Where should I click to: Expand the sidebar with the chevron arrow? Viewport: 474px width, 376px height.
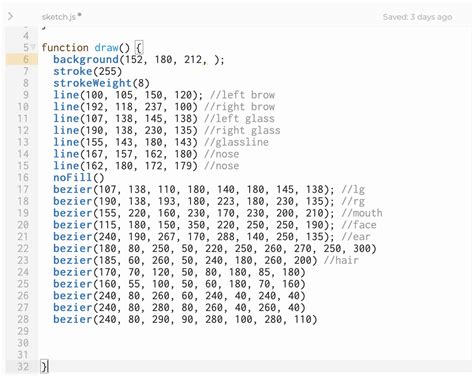pyautogui.click(x=11, y=16)
